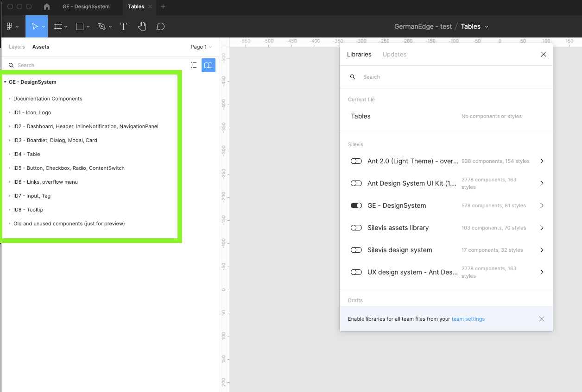Select the Move tool in toolbar
Viewport: 582px width, 392px height.
(35, 27)
